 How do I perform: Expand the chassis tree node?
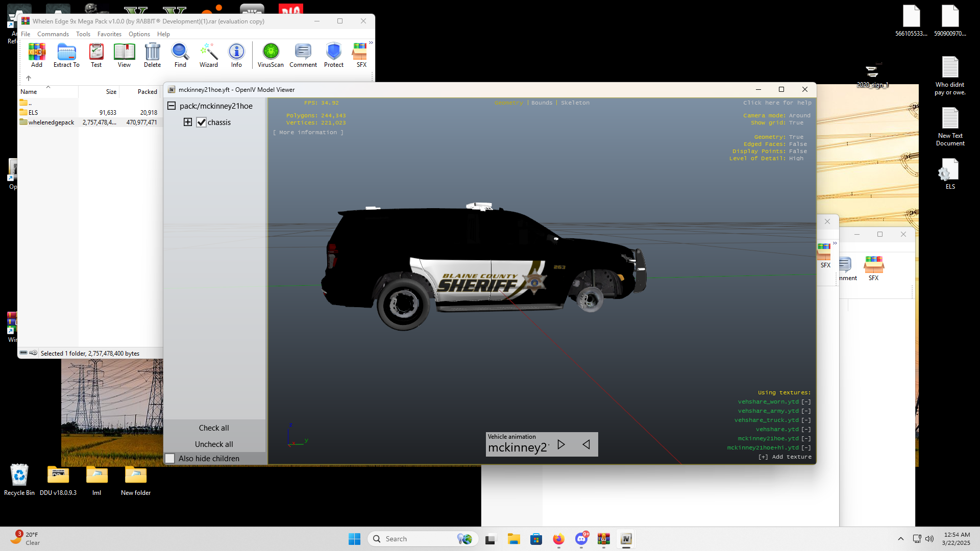point(188,122)
